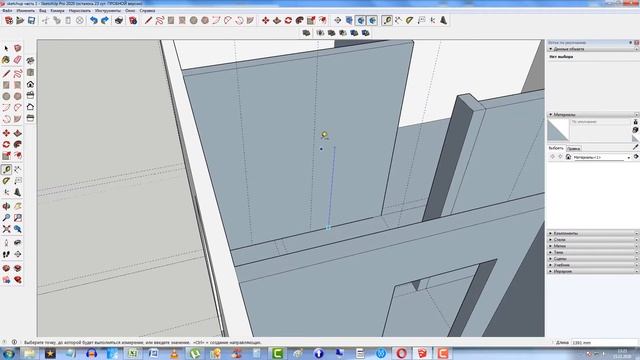Pick Pan hand tool in left palette
This screenshot has height=360, width=640.
click(18, 207)
